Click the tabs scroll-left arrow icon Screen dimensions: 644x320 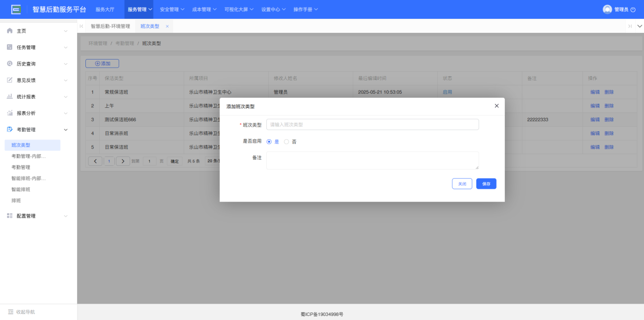81,26
